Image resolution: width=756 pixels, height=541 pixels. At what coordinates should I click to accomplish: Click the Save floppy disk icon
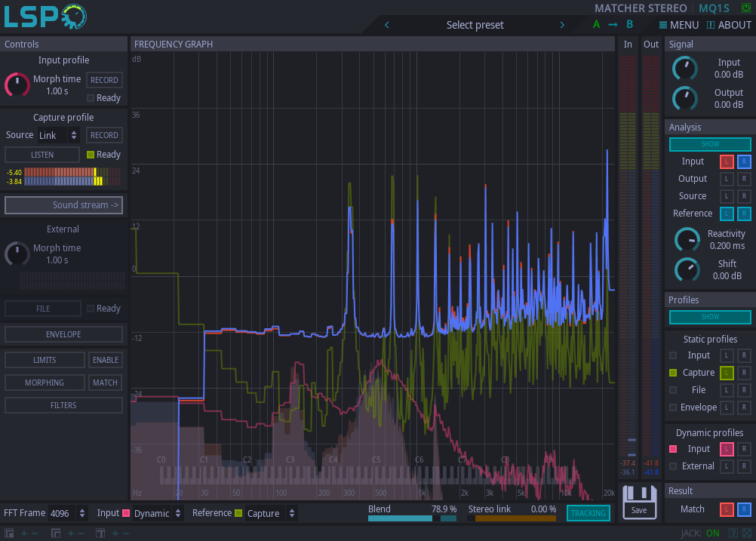pyautogui.click(x=639, y=501)
